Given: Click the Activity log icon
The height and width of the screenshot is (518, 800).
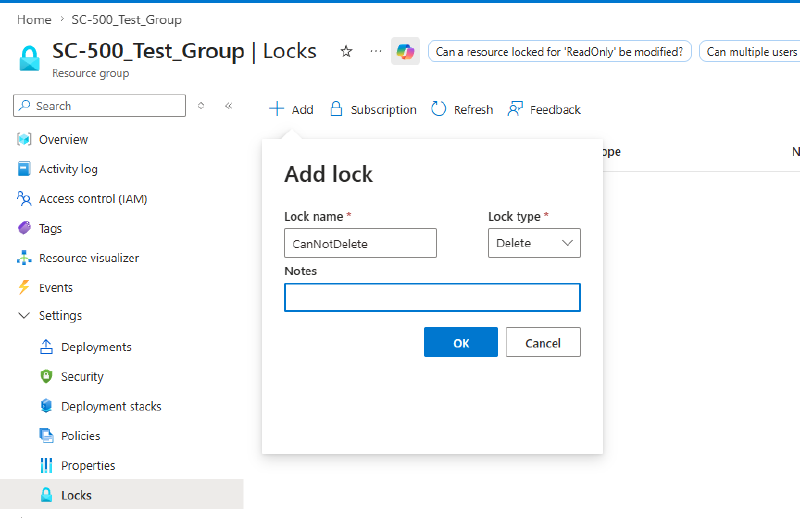Looking at the screenshot, I should tap(24, 169).
